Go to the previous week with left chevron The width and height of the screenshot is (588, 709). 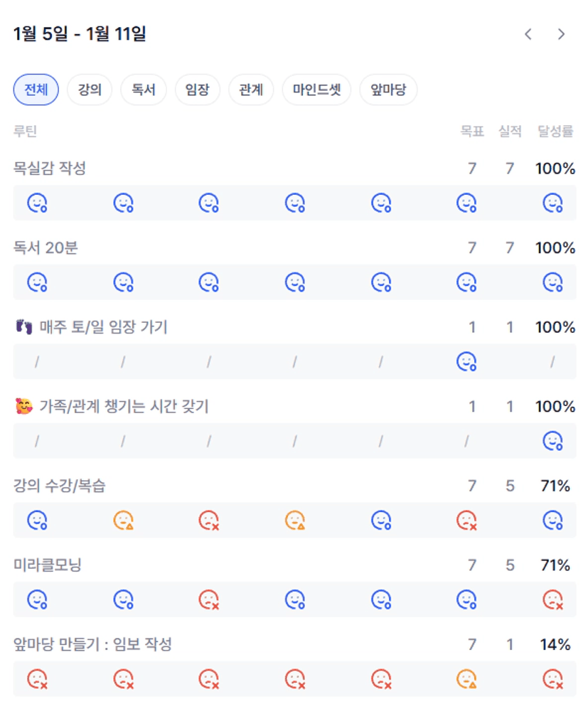528,34
